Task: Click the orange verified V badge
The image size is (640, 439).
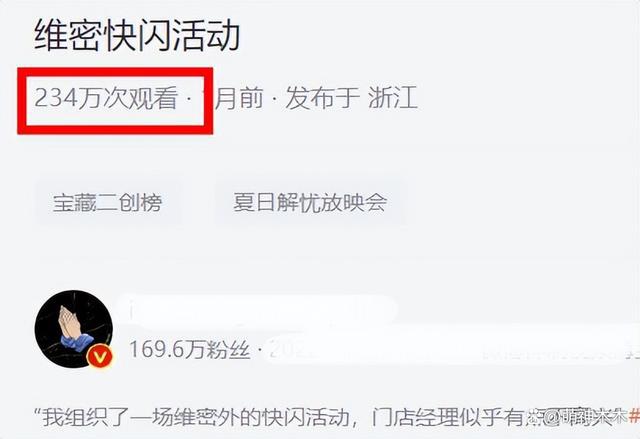Action: pyautogui.click(x=100, y=357)
